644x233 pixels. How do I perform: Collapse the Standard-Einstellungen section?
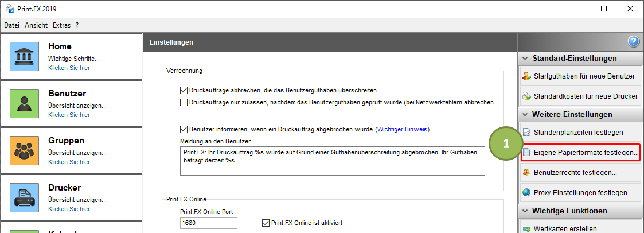(x=525, y=59)
